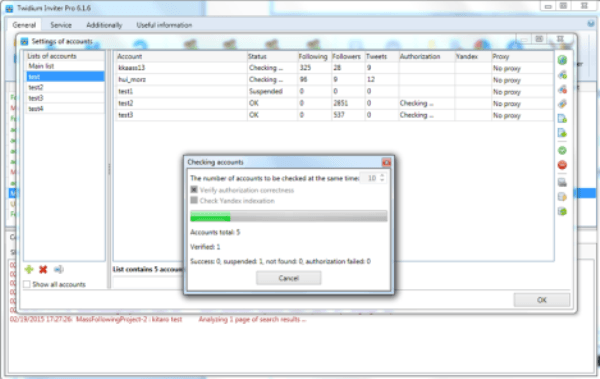Image resolution: width=600 pixels, height=379 pixels.
Task: Select the kkaass13 account row
Action: click(x=334, y=68)
